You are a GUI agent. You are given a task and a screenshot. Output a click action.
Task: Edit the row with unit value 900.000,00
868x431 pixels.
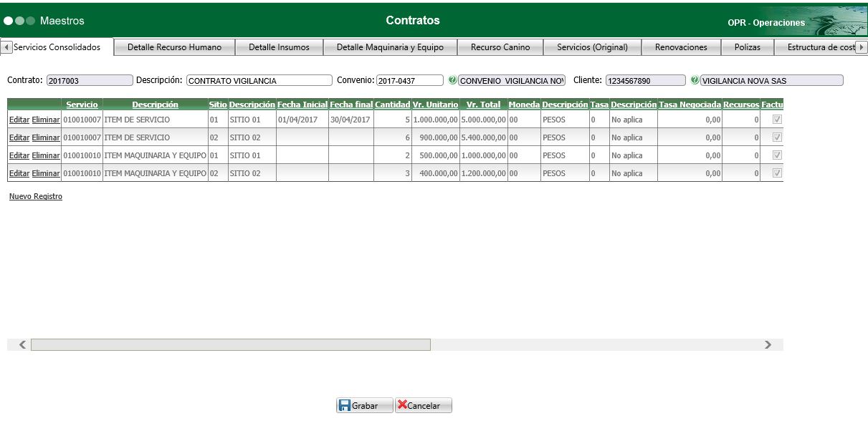19,137
